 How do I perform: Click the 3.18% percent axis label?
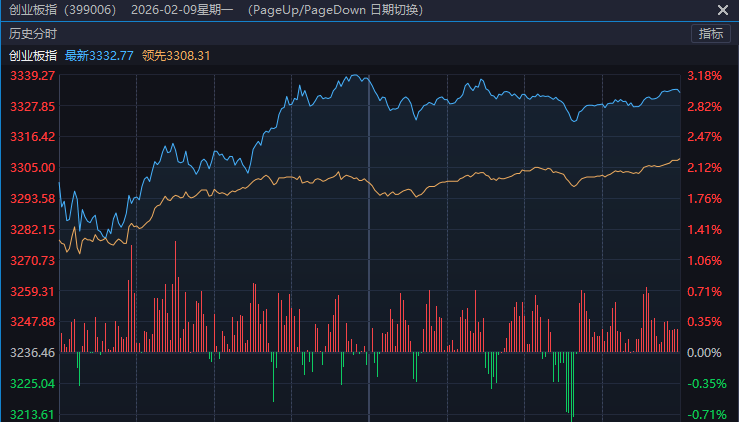pos(704,76)
